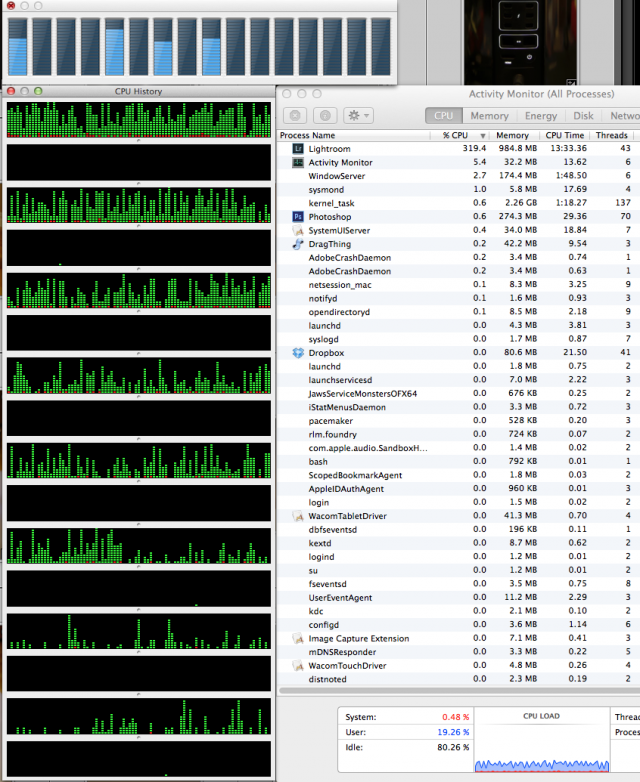Select the mDNSResponder process row

click(x=458, y=652)
